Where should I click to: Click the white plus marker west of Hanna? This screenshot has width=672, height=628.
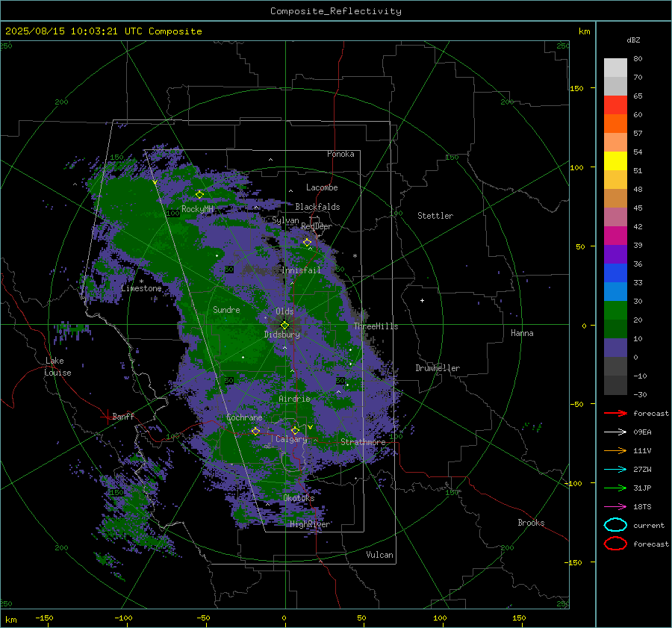422,300
